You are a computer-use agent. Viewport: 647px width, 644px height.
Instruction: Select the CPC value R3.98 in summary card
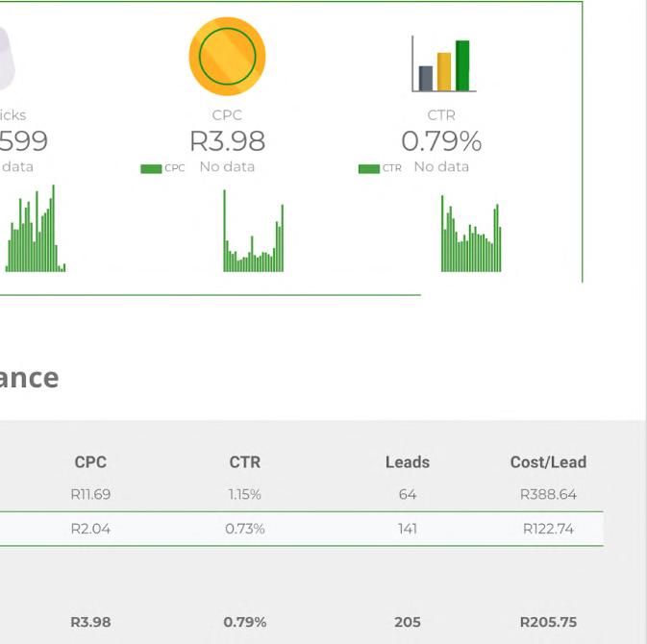[227, 141]
